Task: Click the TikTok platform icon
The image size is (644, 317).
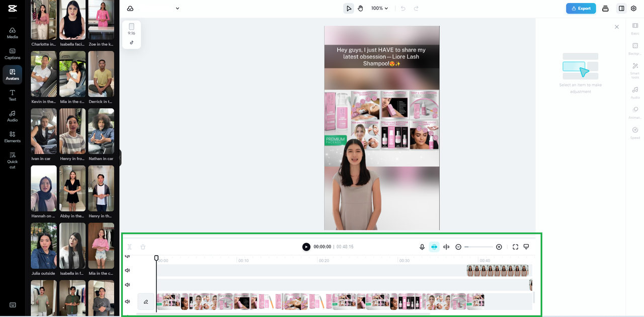Action: pos(131,43)
